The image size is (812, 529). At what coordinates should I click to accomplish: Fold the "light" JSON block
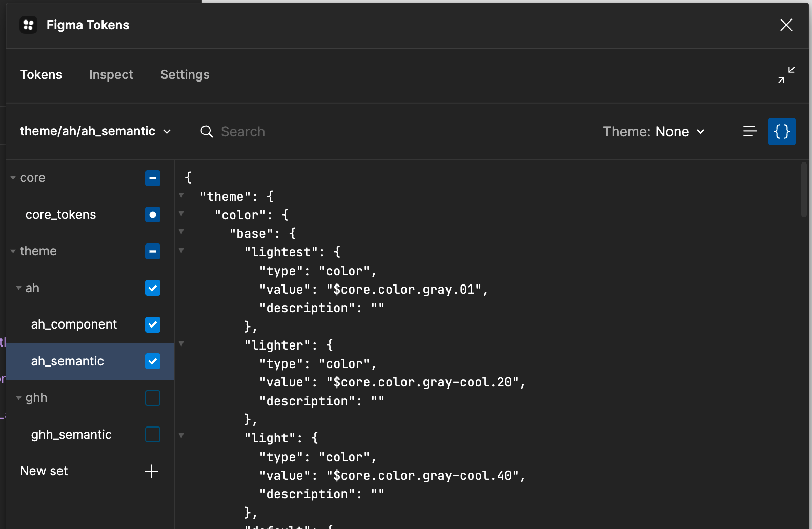point(181,436)
